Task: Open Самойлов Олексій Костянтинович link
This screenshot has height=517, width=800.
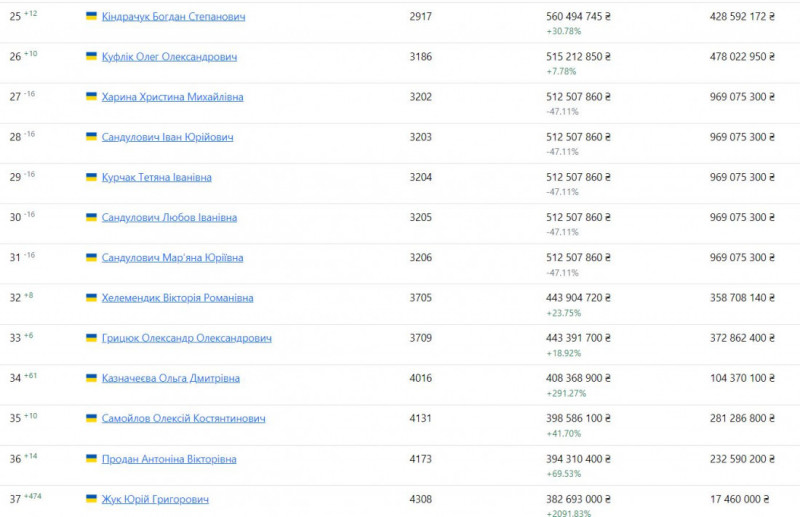Action: 183,418
